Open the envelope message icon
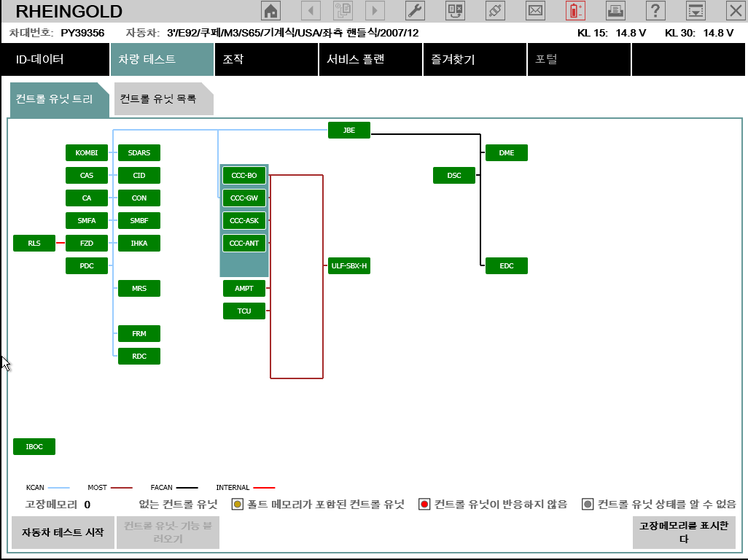The width and height of the screenshot is (748, 560). (x=535, y=10)
